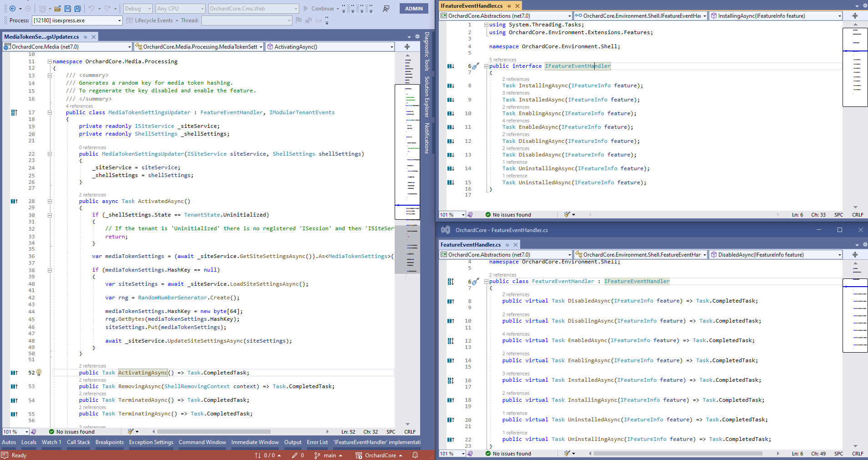Image resolution: width=868 pixels, height=460 pixels.
Task: Click the status bar feedback icon near Ready
Action: tap(5, 455)
